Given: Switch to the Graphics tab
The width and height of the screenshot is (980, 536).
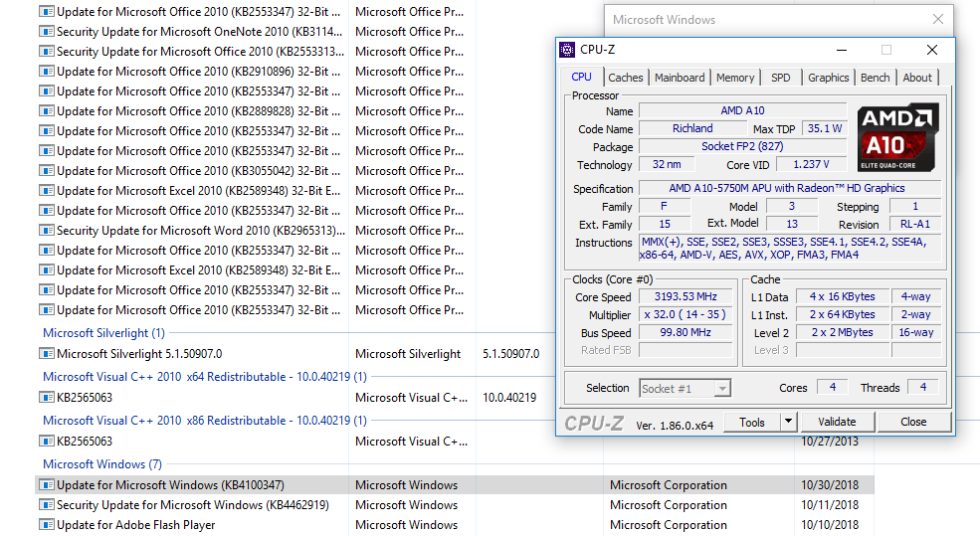Looking at the screenshot, I should click(828, 78).
